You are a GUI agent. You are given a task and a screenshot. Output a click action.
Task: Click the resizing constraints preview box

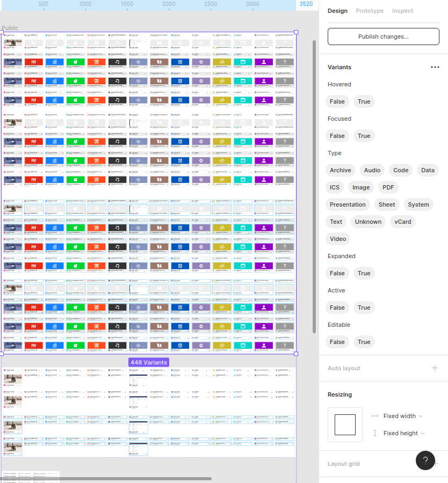click(x=345, y=425)
